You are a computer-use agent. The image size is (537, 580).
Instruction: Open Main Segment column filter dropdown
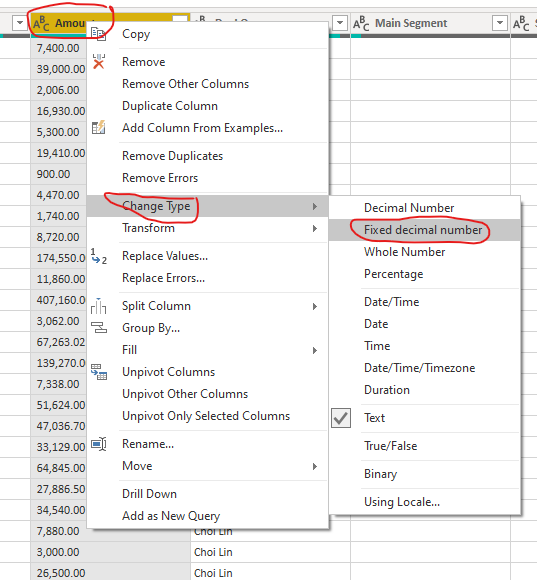tap(500, 23)
